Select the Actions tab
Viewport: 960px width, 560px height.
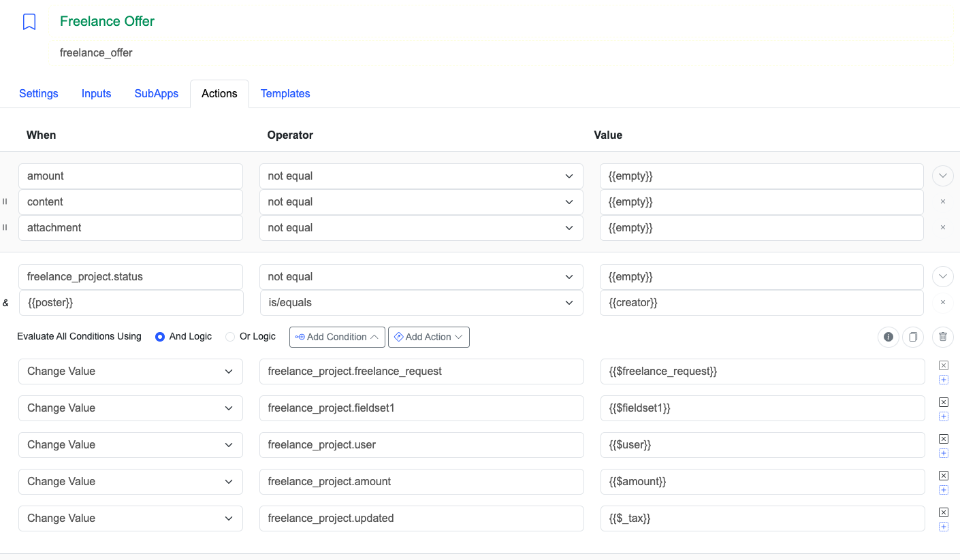pos(219,94)
